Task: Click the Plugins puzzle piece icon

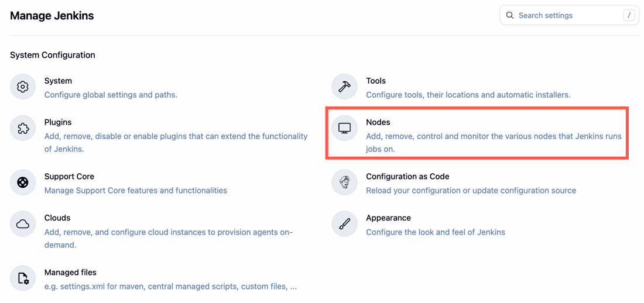Action: point(23,128)
